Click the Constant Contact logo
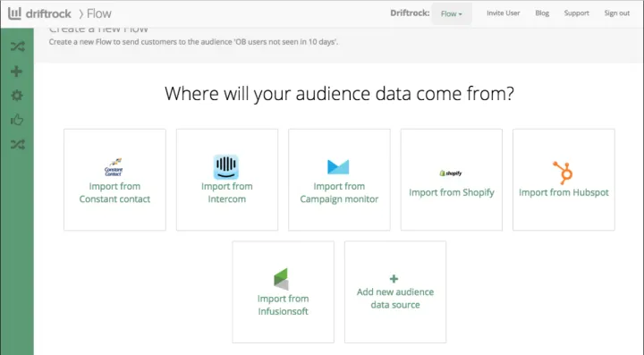Screen dimensions: 644x355 [x=114, y=167]
